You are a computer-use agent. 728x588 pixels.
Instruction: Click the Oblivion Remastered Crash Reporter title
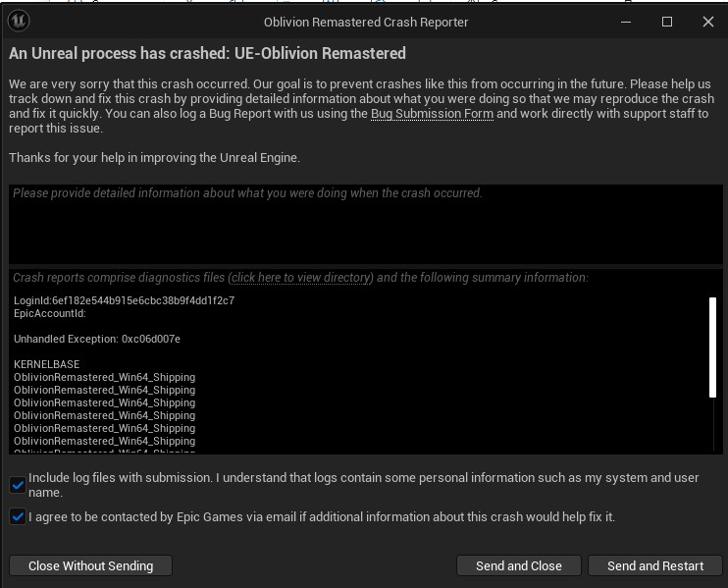pos(366,22)
